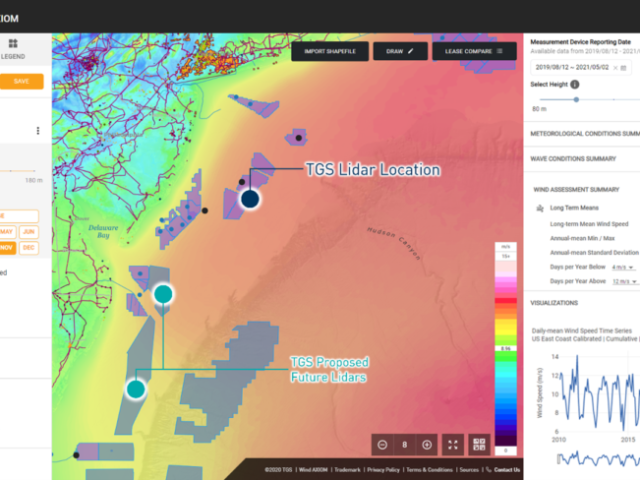Screen dimensions: 640x480
Task: Click the reporting date range input field
Action: coord(581,68)
